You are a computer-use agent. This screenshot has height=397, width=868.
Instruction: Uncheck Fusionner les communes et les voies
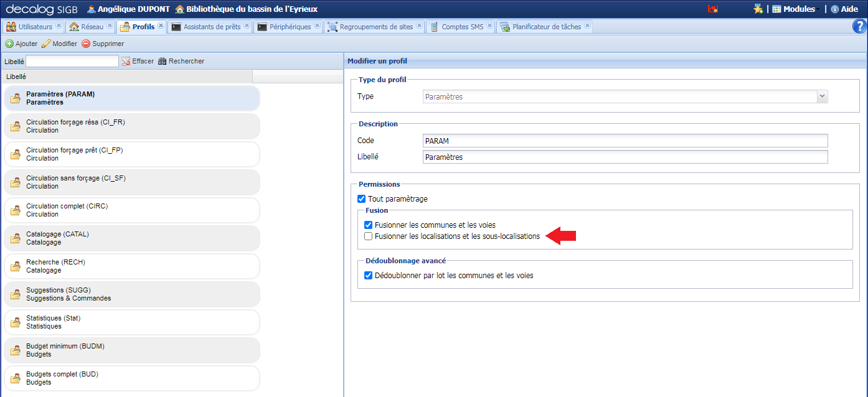pyautogui.click(x=369, y=225)
